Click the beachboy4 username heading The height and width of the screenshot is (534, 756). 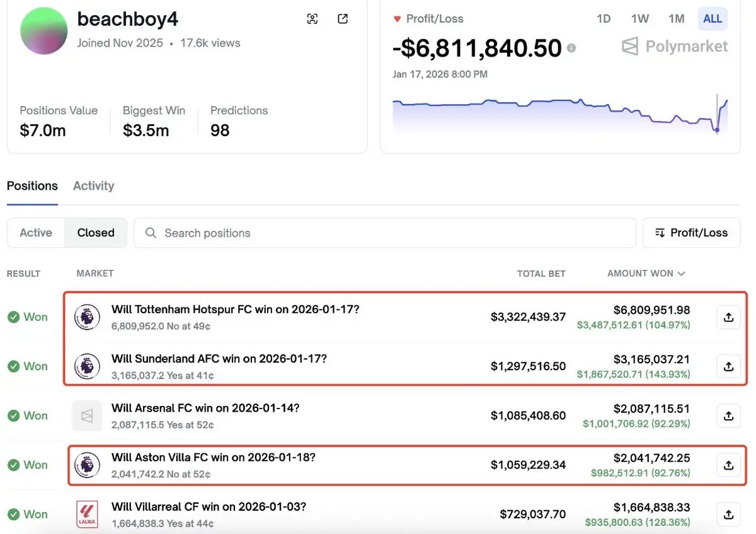click(128, 19)
